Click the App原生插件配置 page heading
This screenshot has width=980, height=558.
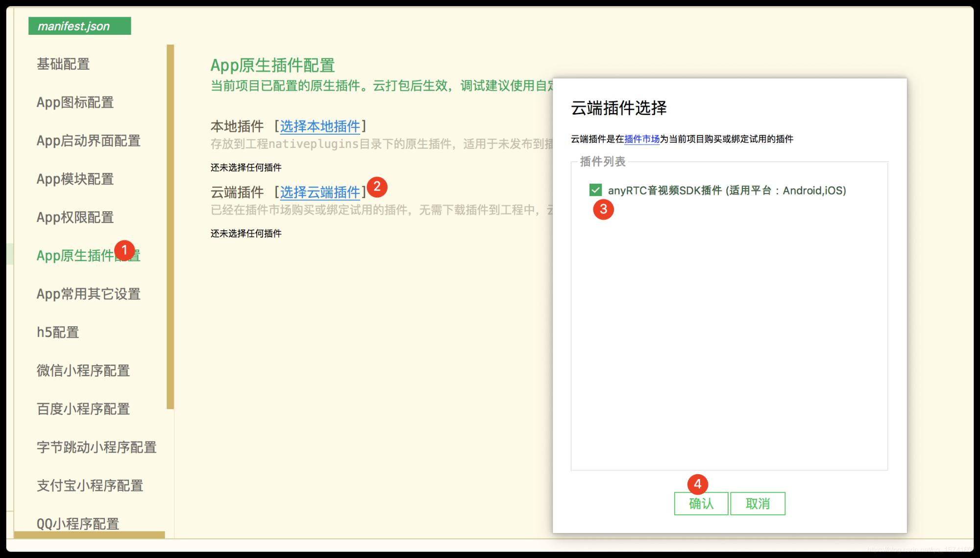pyautogui.click(x=272, y=65)
